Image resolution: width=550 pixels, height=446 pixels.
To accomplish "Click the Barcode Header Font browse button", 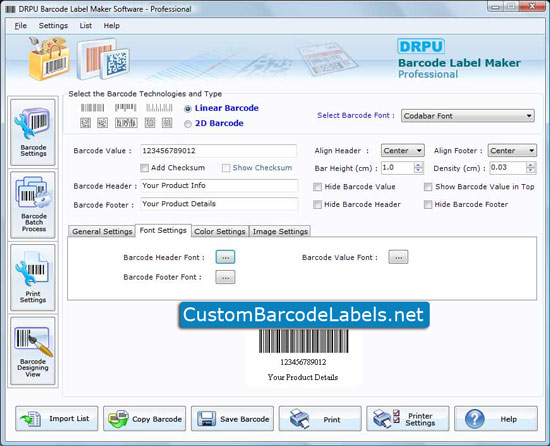I will (225, 257).
